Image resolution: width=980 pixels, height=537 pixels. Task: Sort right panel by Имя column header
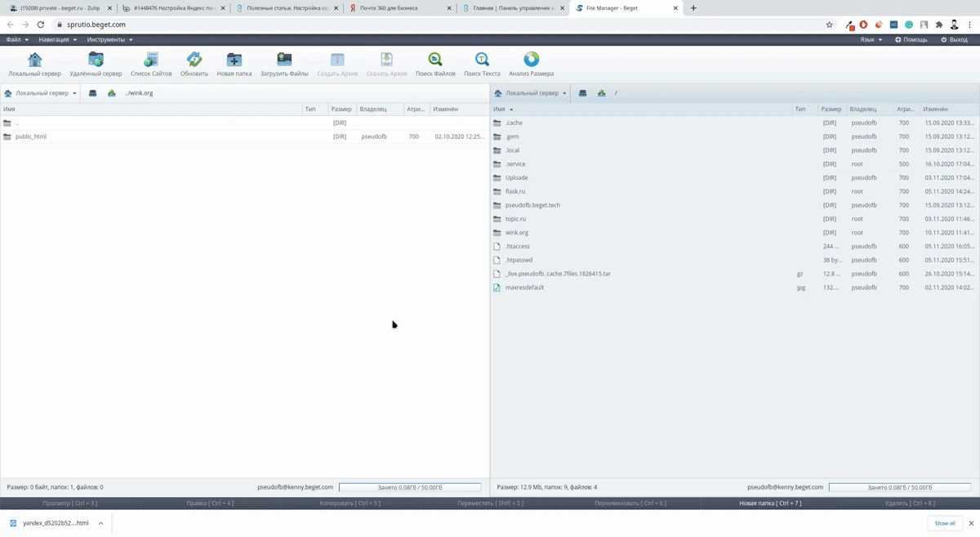pos(499,109)
